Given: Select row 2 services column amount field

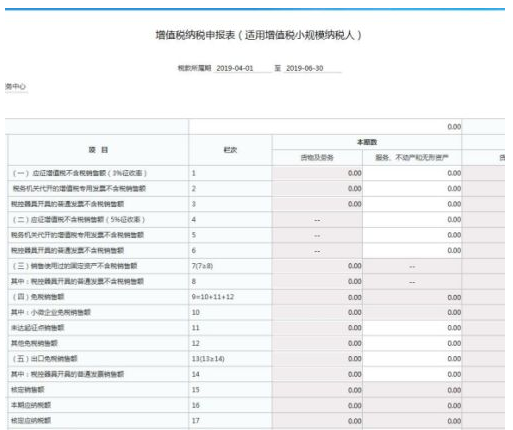Looking at the screenshot, I should click(x=412, y=189).
